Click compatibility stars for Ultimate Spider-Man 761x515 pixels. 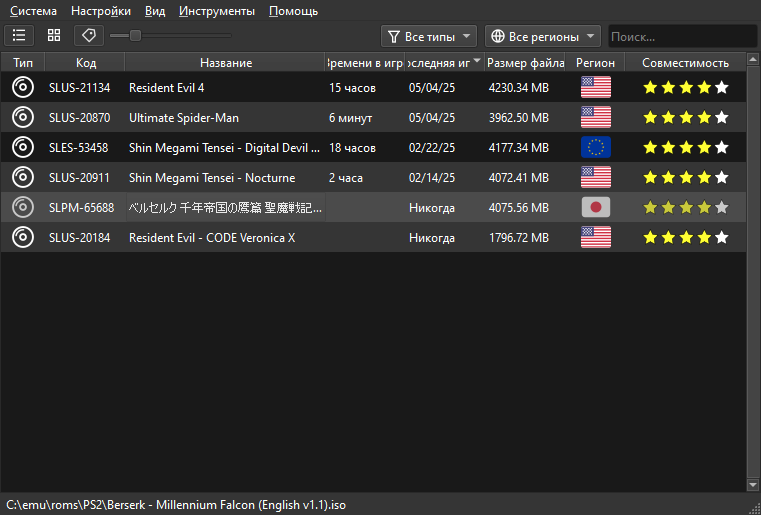tap(685, 117)
